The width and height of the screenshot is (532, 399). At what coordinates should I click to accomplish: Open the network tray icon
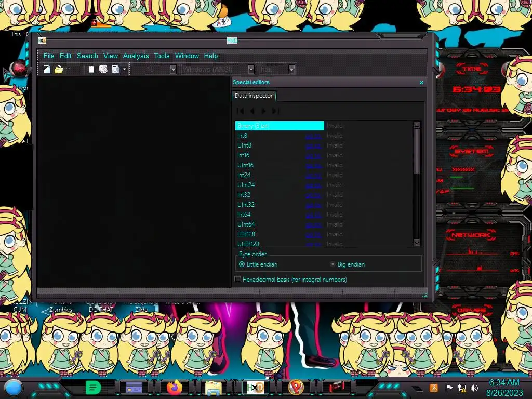point(462,388)
